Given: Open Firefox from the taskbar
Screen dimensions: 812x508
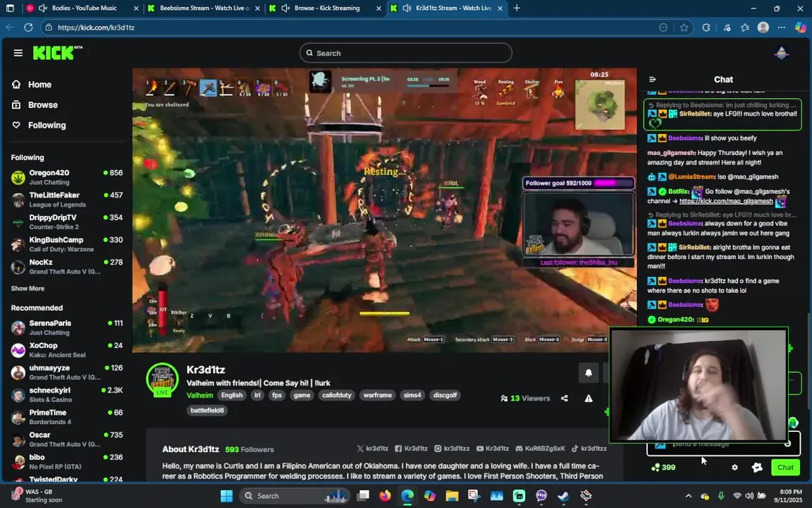Looking at the screenshot, I should click(385, 495).
